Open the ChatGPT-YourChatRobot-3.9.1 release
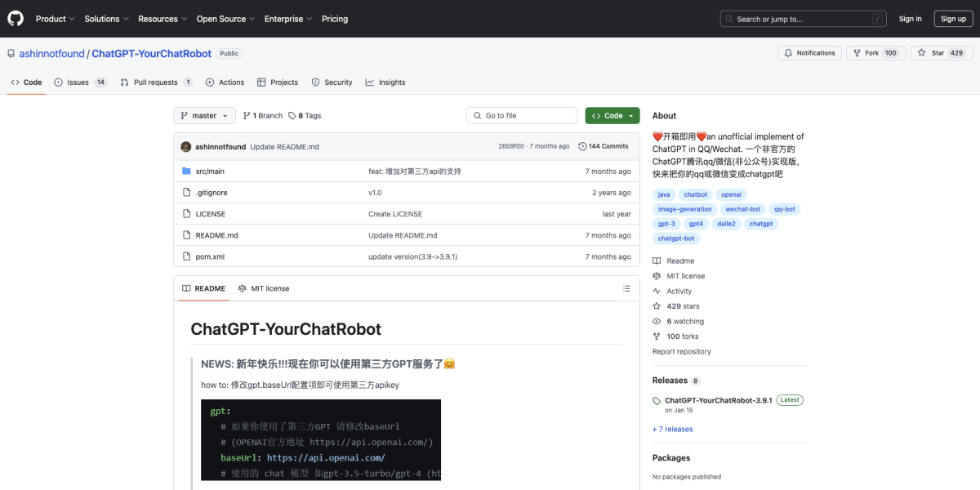This screenshot has height=490, width=980. tap(719, 399)
